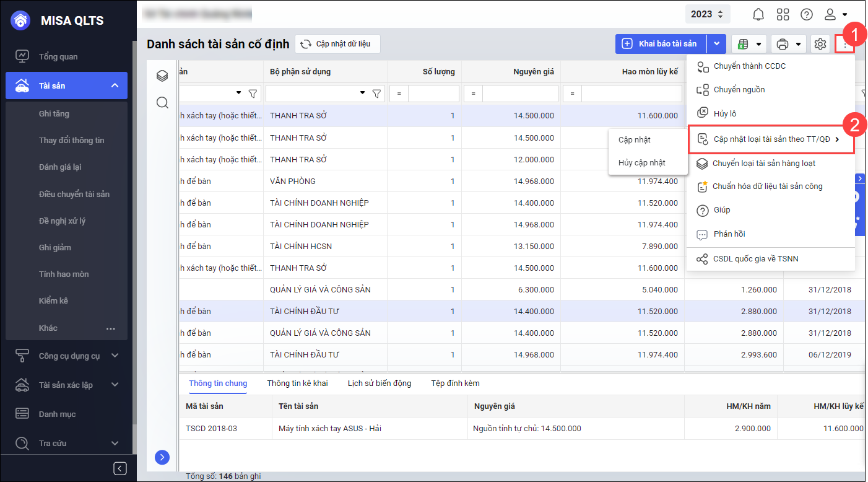Click the Nguyên giá filter input field

coord(520,94)
